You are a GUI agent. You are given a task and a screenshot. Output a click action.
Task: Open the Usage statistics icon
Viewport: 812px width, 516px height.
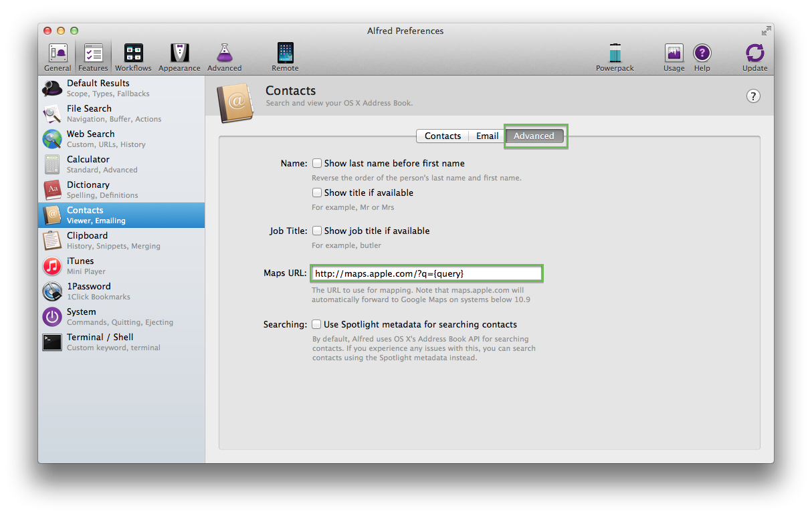click(674, 53)
